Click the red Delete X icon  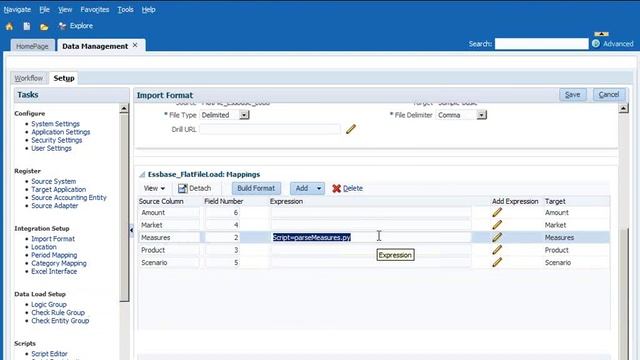336,188
